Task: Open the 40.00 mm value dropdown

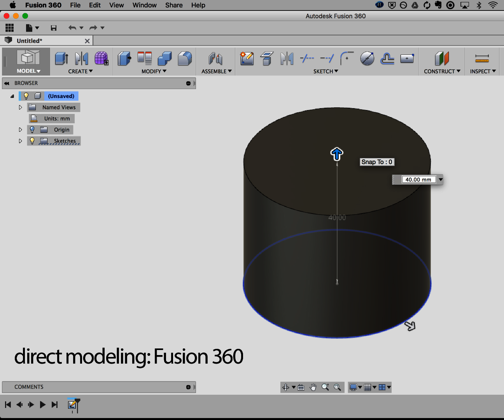Action: pyautogui.click(x=441, y=179)
